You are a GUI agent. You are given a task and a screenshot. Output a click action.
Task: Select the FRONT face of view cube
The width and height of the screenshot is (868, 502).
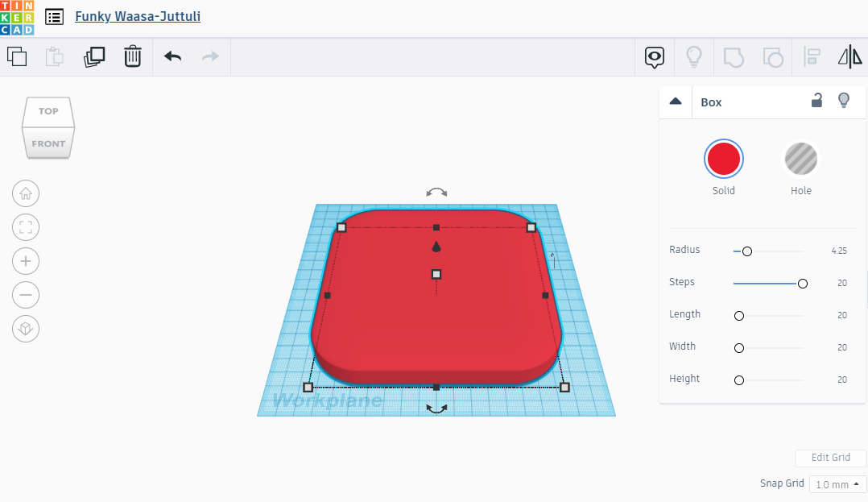point(48,143)
